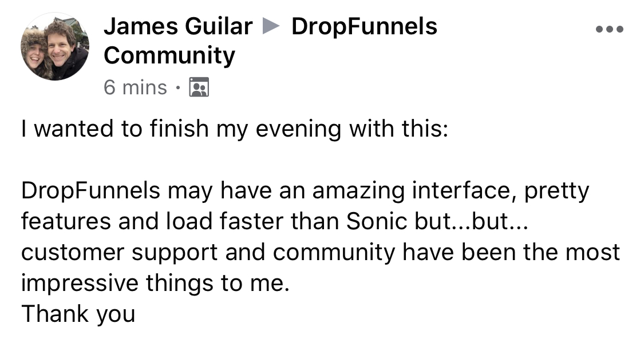This screenshot has width=644, height=339.
Task: Click the text 'impressive things to me.'
Action: (x=156, y=283)
